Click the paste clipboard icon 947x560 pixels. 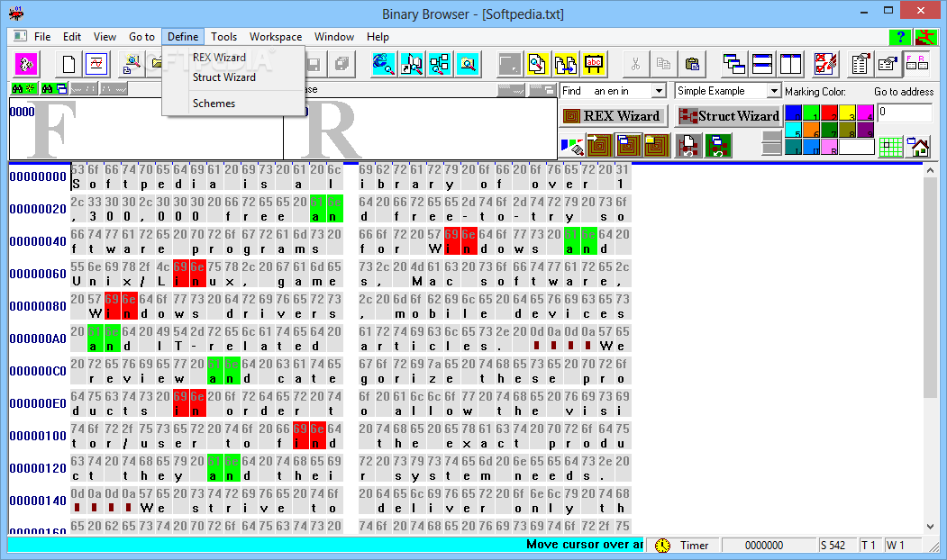[692, 63]
